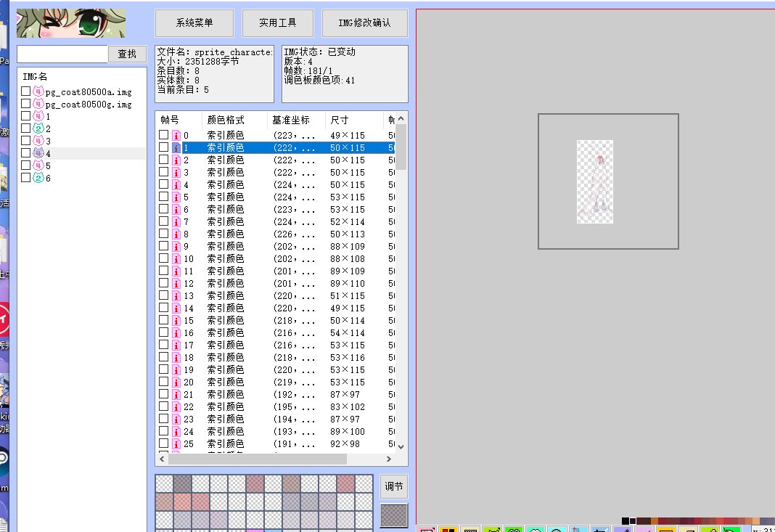Viewport: 775px width, 532px height.
Task: Click the 尺寸 column header
Action: click(x=354, y=120)
